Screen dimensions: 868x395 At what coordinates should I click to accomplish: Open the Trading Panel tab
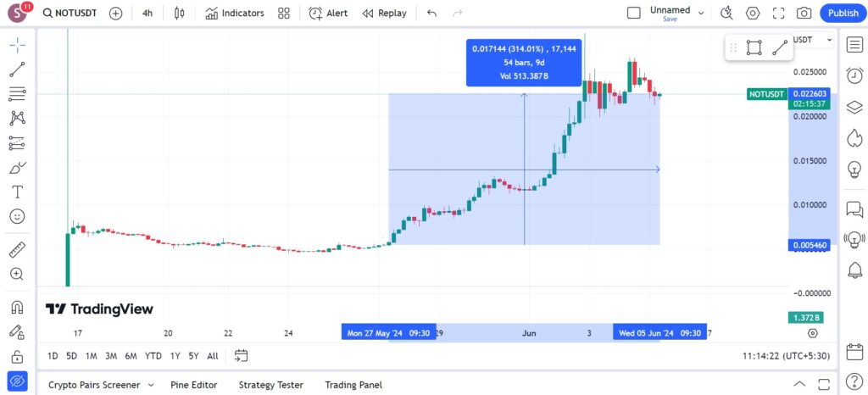[353, 385]
